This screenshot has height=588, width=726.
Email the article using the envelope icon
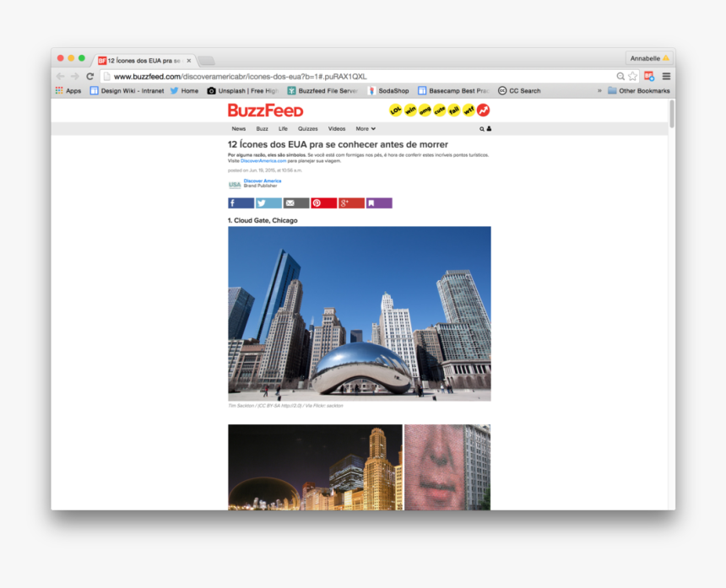click(295, 202)
